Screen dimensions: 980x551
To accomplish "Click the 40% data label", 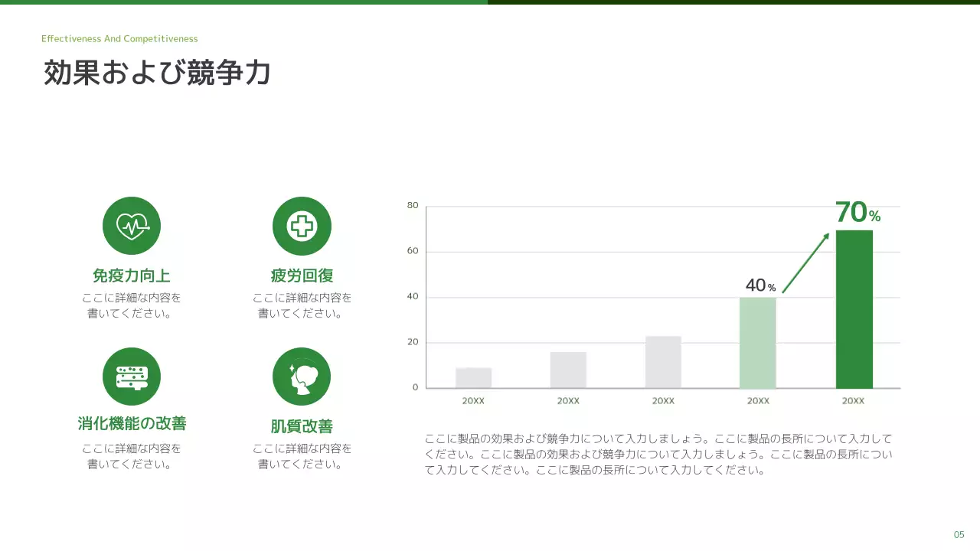I will pyautogui.click(x=760, y=285).
